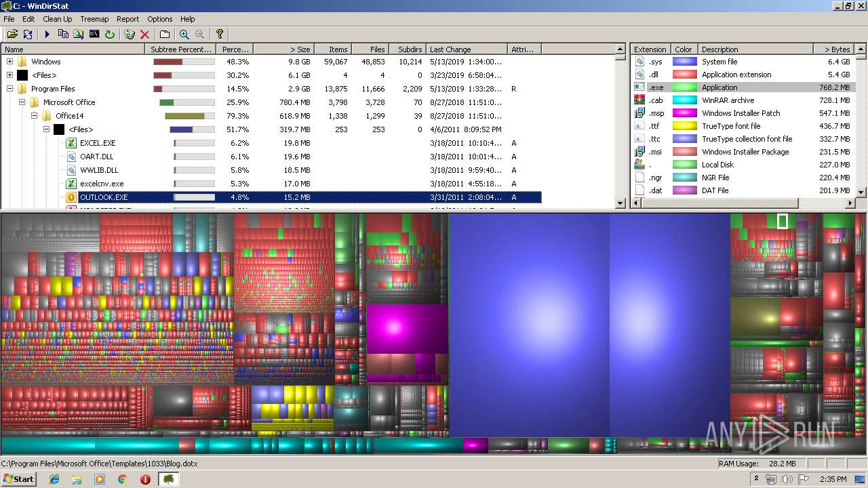Image resolution: width=868 pixels, height=488 pixels.
Task: Click the yellow question mark Help icon
Action: point(220,34)
